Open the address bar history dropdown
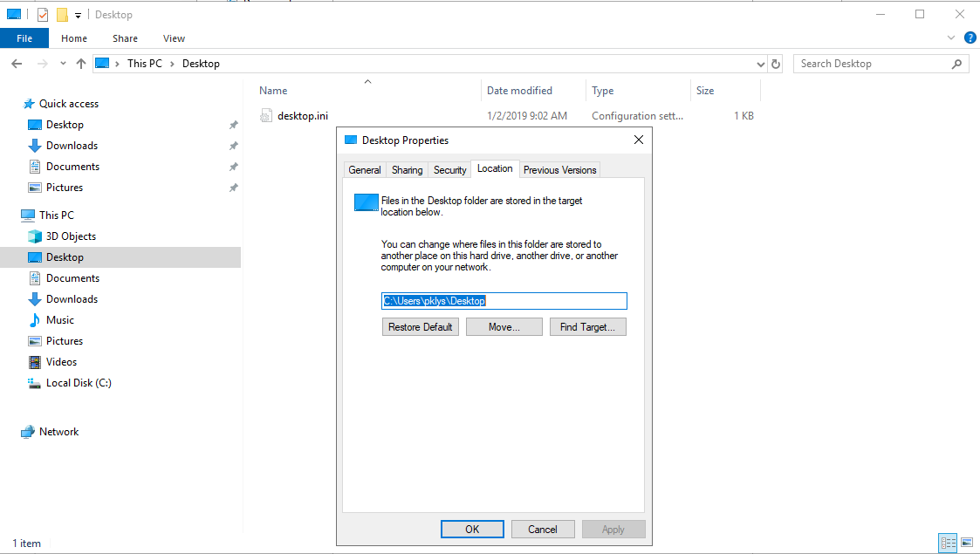The width and height of the screenshot is (980, 554). tap(759, 63)
